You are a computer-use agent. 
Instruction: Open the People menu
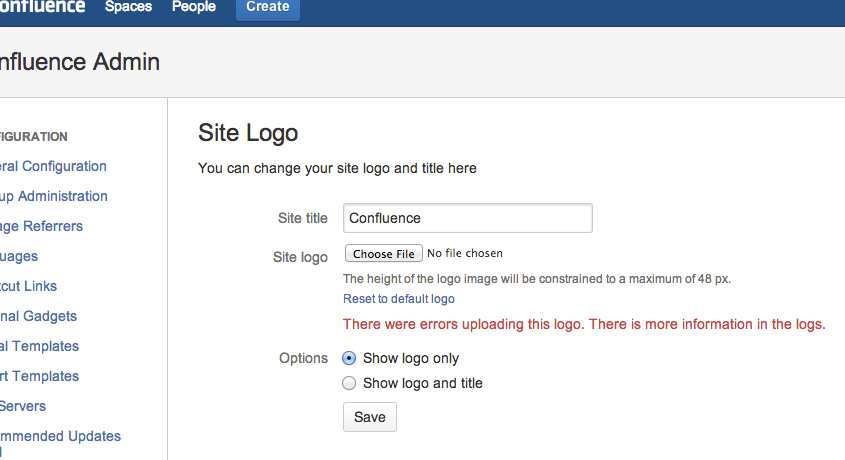coord(193,7)
